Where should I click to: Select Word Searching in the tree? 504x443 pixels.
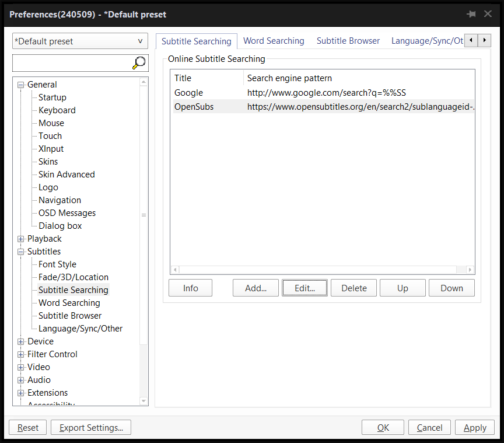coord(69,303)
